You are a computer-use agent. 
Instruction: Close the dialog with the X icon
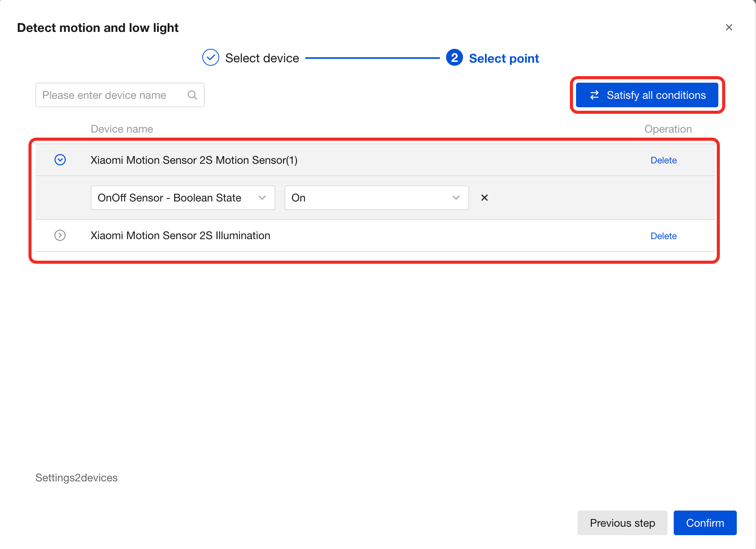coord(729,27)
